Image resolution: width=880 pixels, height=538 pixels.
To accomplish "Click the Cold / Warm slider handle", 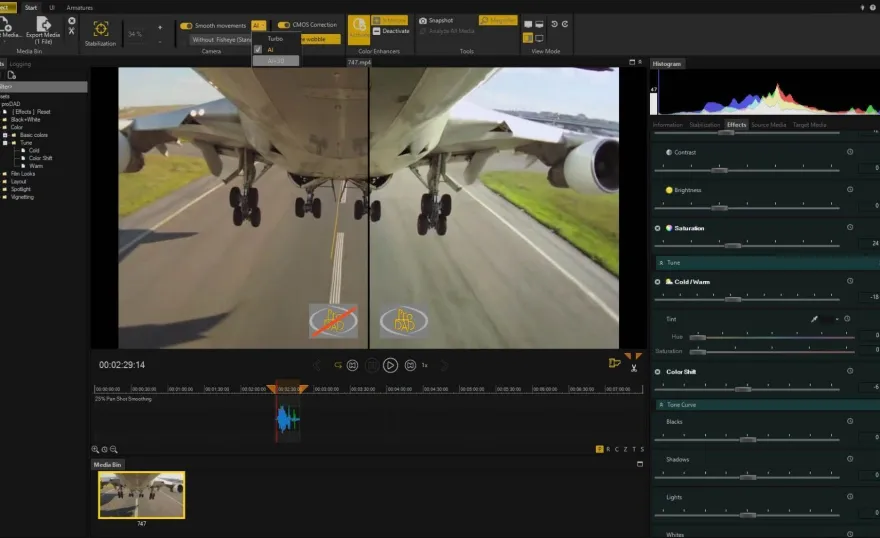I will coord(732,300).
